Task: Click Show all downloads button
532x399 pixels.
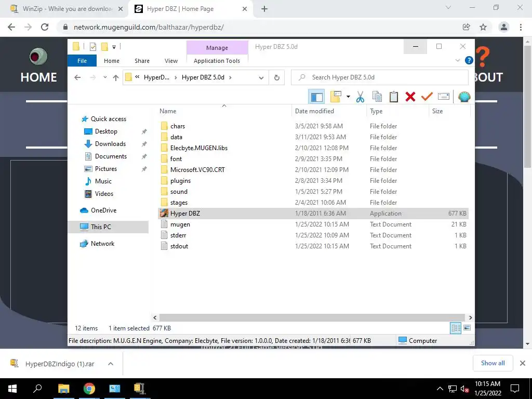Action: click(x=493, y=363)
